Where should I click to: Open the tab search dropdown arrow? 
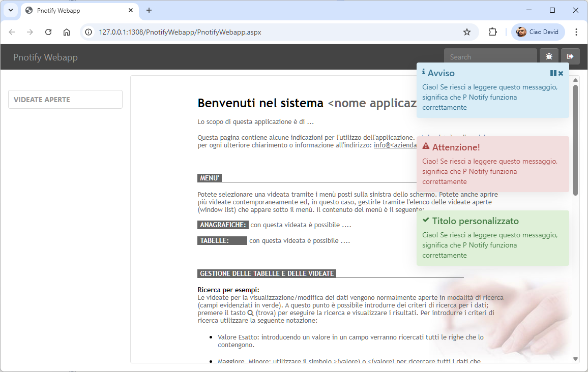click(10, 10)
